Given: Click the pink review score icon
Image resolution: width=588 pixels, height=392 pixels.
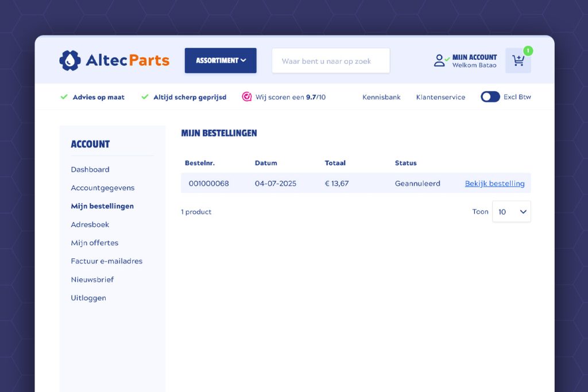Looking at the screenshot, I should [x=247, y=97].
